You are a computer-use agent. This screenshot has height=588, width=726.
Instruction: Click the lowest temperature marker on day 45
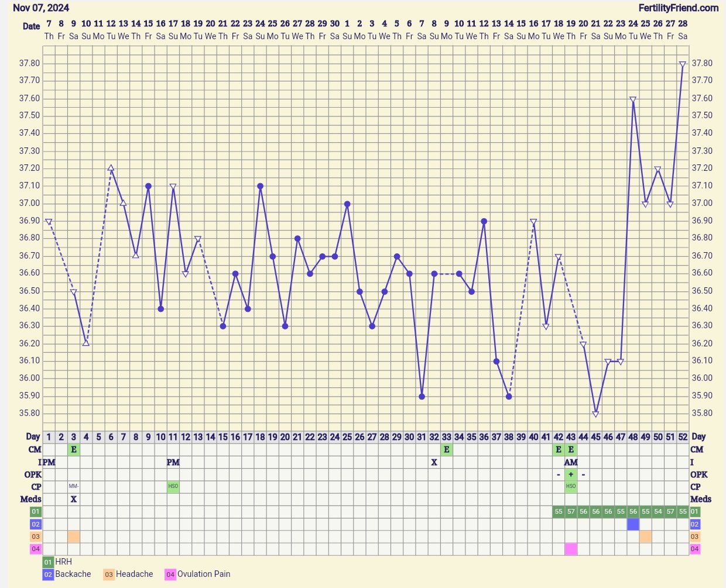[x=595, y=414]
